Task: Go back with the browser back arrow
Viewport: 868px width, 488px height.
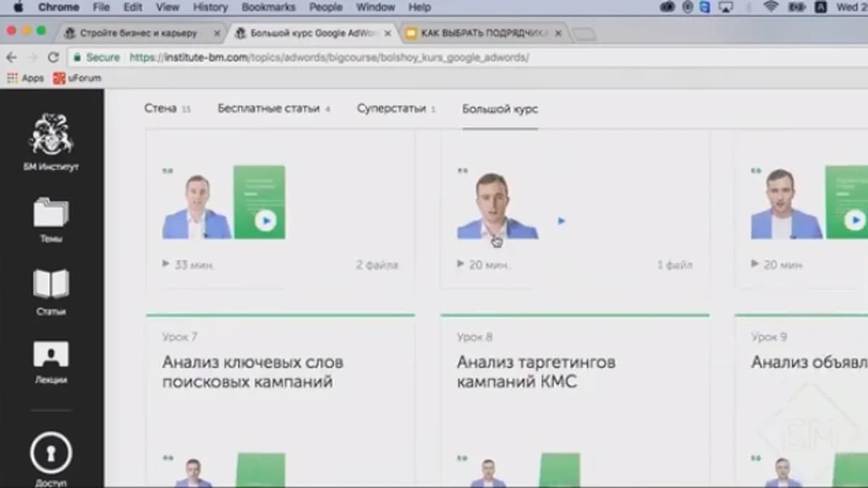Action: point(12,57)
